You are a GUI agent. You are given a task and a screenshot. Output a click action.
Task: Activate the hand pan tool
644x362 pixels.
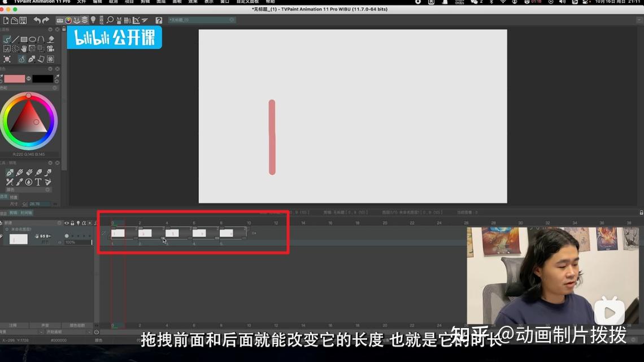click(24, 49)
